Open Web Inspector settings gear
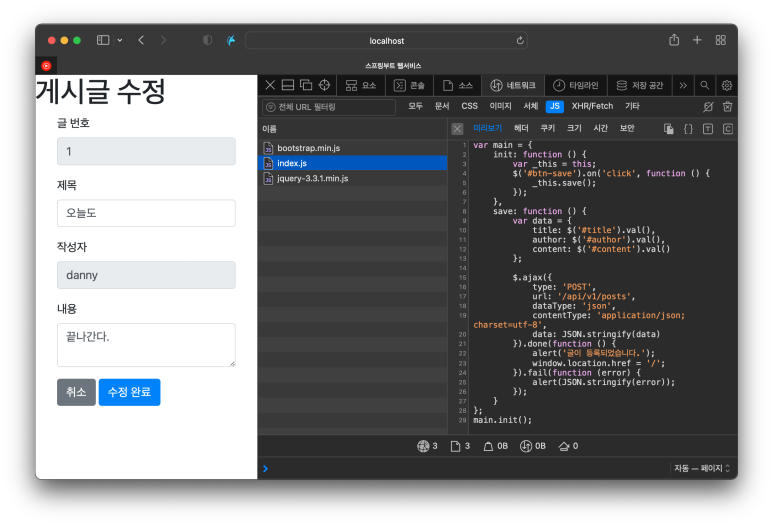The height and width of the screenshot is (526, 773). pyautogui.click(x=727, y=85)
